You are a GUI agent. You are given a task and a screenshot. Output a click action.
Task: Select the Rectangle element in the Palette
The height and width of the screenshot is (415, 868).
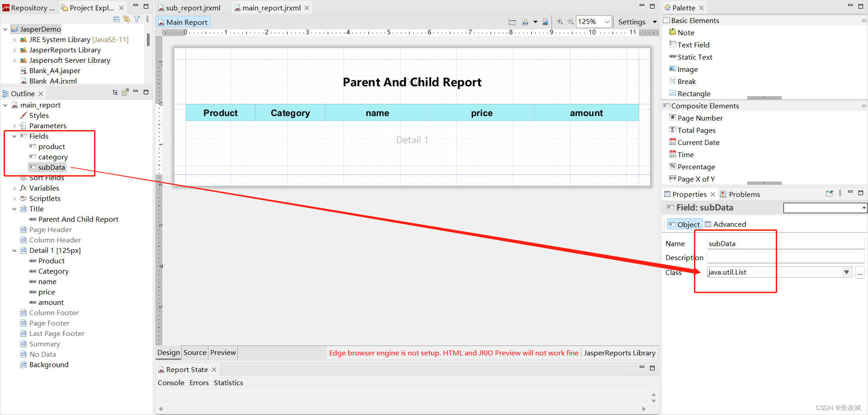694,93
